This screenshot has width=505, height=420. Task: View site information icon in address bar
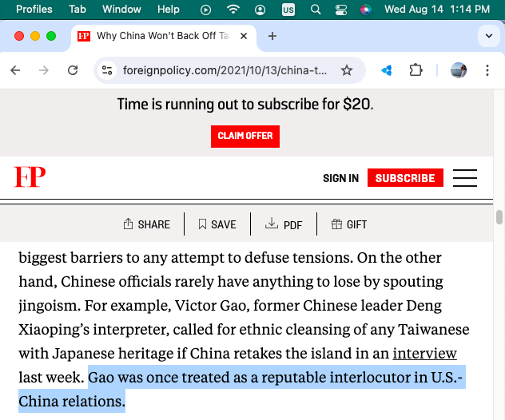[107, 70]
